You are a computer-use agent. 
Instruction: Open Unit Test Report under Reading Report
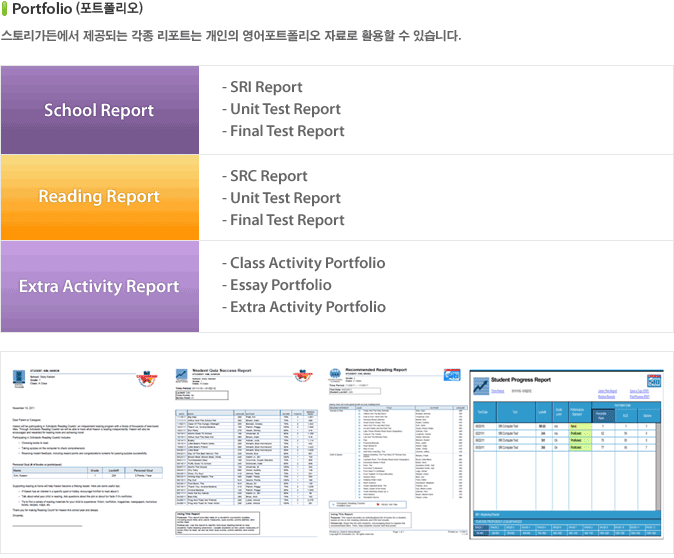pyautogui.click(x=281, y=198)
